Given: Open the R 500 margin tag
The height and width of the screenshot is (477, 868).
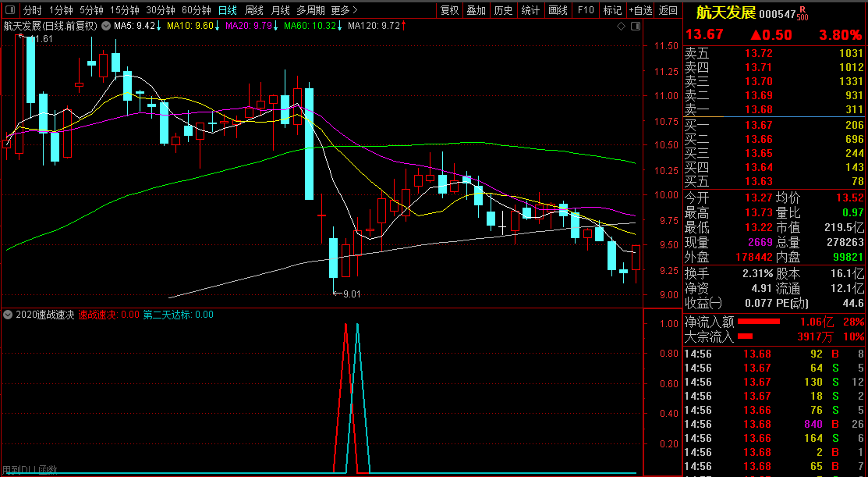Looking at the screenshot, I should (802, 14).
